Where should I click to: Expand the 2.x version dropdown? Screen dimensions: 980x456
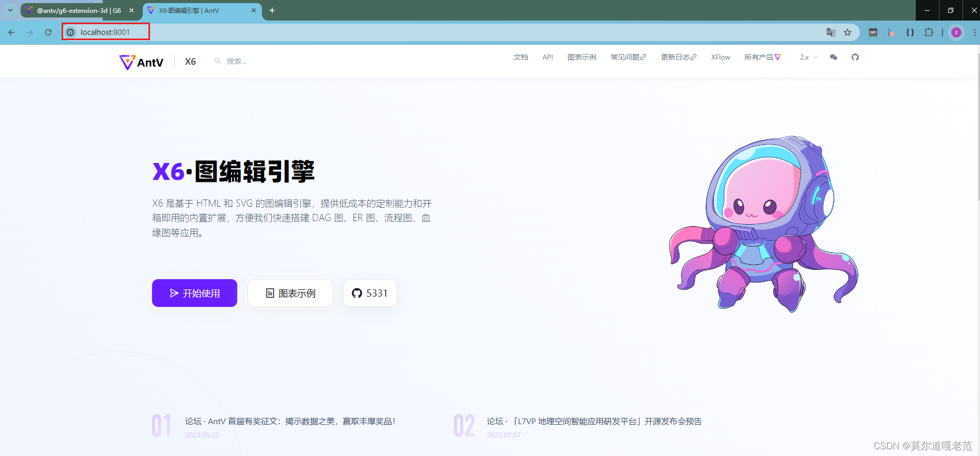point(808,57)
